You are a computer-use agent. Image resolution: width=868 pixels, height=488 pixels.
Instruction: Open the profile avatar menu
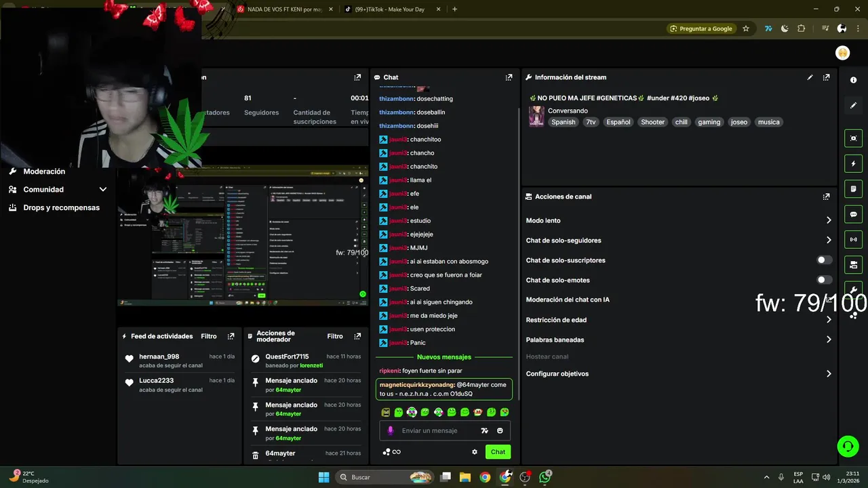tap(842, 53)
